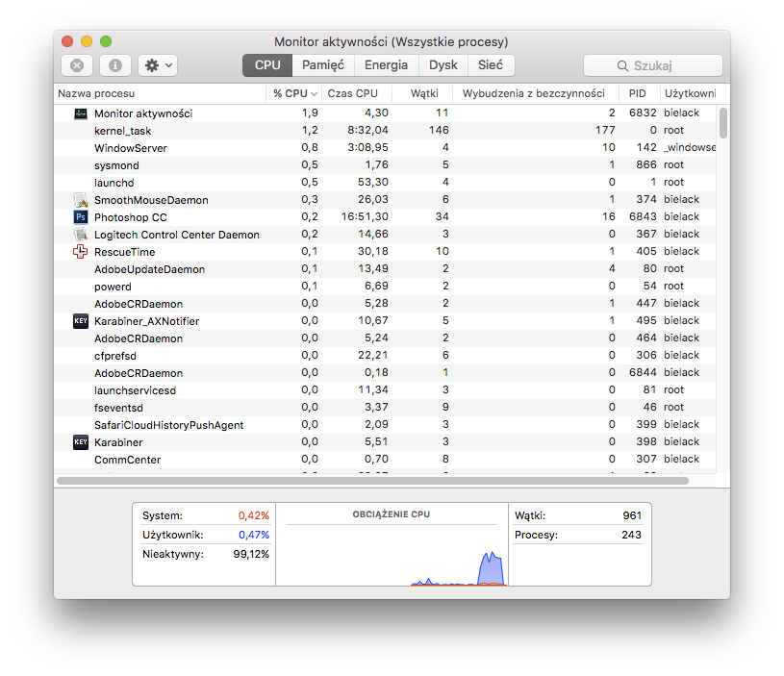Image resolution: width=784 pixels, height=676 pixels.
Task: Select the RescueTime process name
Action: coord(124,252)
